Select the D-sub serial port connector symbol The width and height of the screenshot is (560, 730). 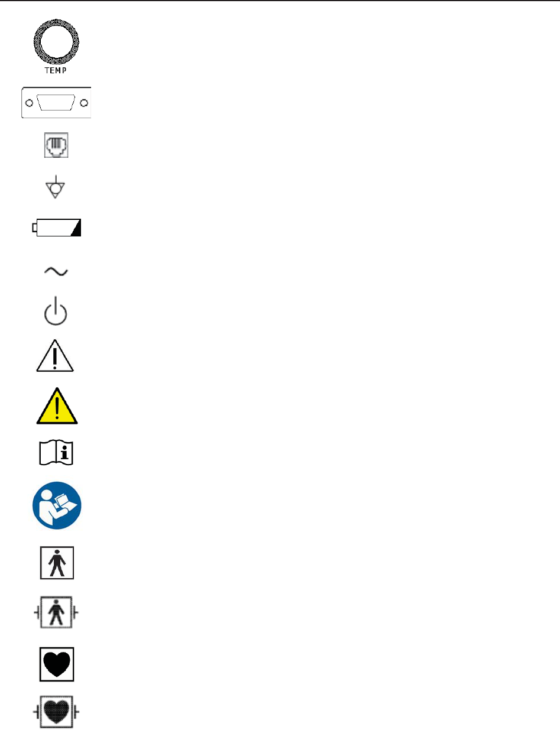point(56,103)
